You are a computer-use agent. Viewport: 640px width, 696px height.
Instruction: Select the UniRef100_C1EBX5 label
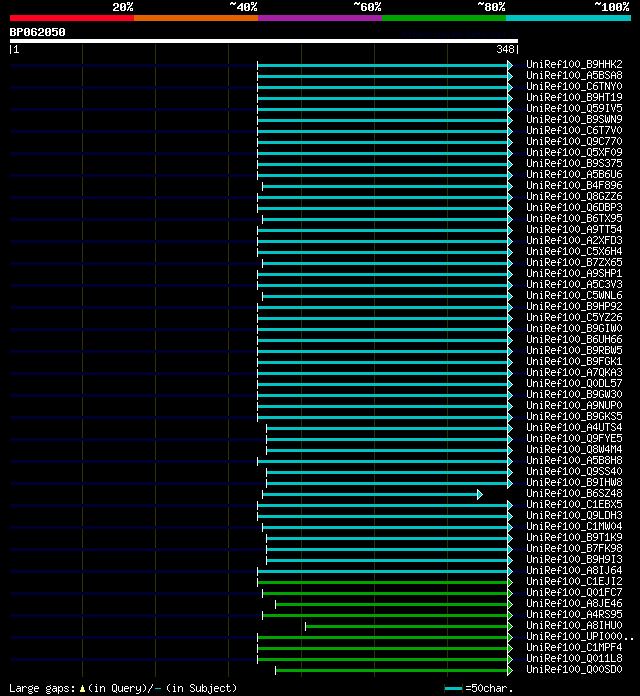pos(574,505)
